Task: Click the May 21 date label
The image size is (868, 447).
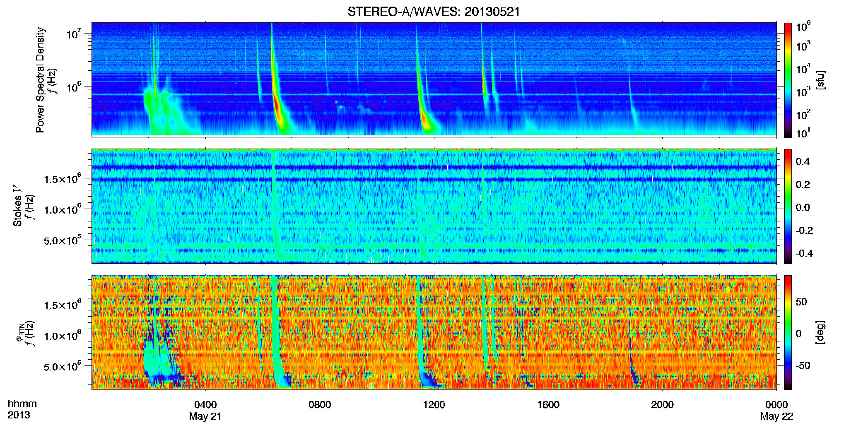Action: point(205,416)
